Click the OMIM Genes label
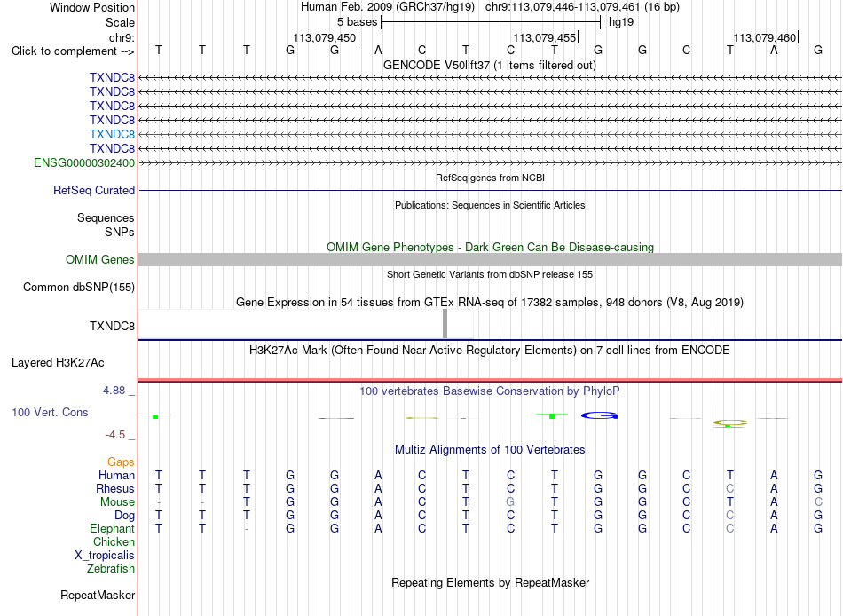This screenshot has width=843, height=616. point(99,260)
